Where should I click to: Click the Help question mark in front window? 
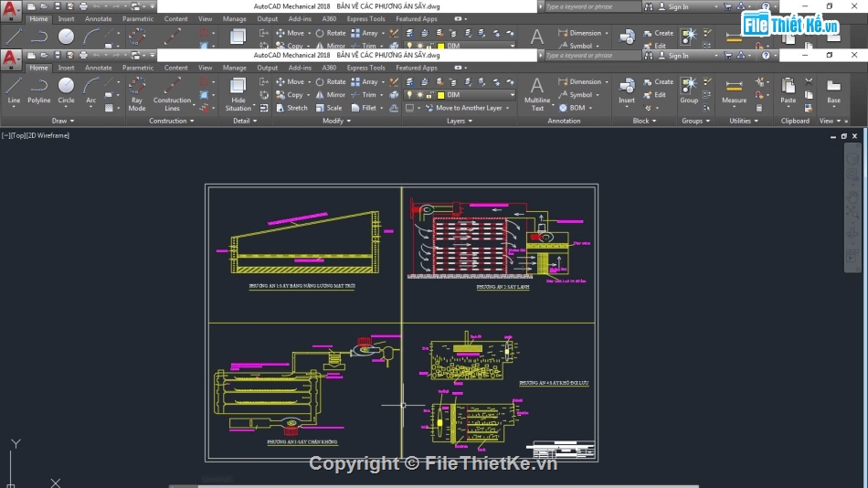coord(766,56)
